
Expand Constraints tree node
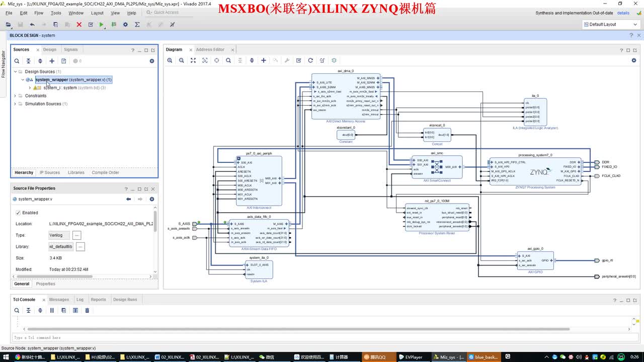[x=15, y=96]
